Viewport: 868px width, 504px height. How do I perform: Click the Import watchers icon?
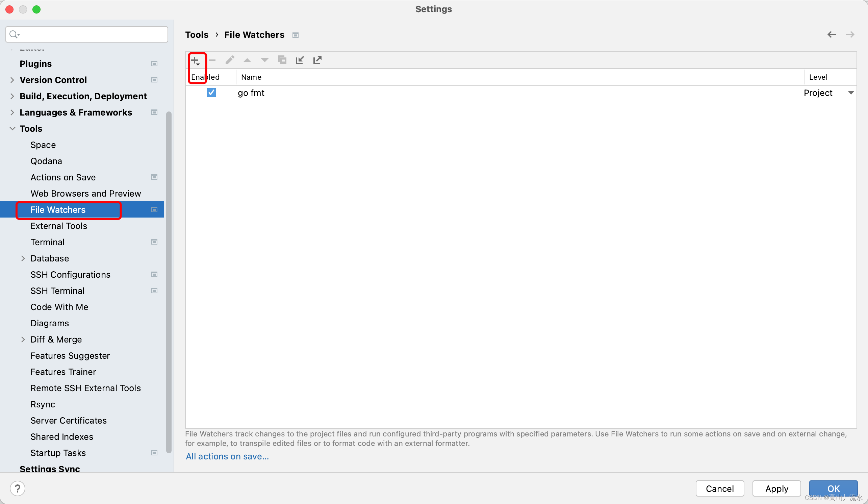(300, 60)
